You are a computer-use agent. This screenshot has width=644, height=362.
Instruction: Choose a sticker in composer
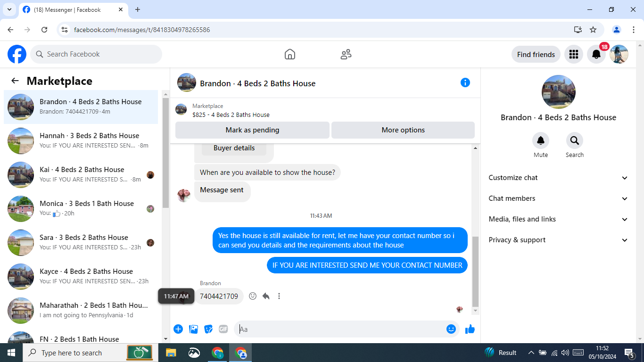coord(208,329)
